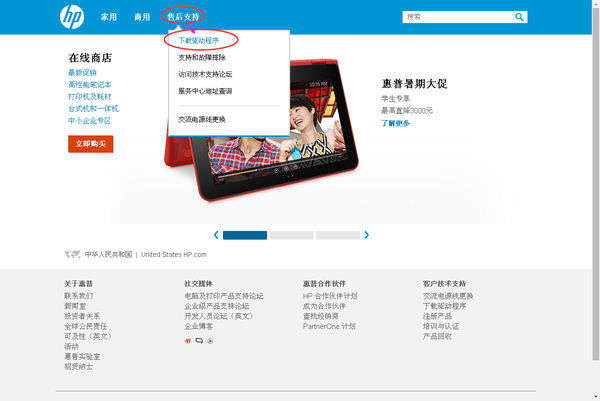This screenshot has height=401, width=600.
Task: Switch to United States HP.com
Action: coord(173,254)
